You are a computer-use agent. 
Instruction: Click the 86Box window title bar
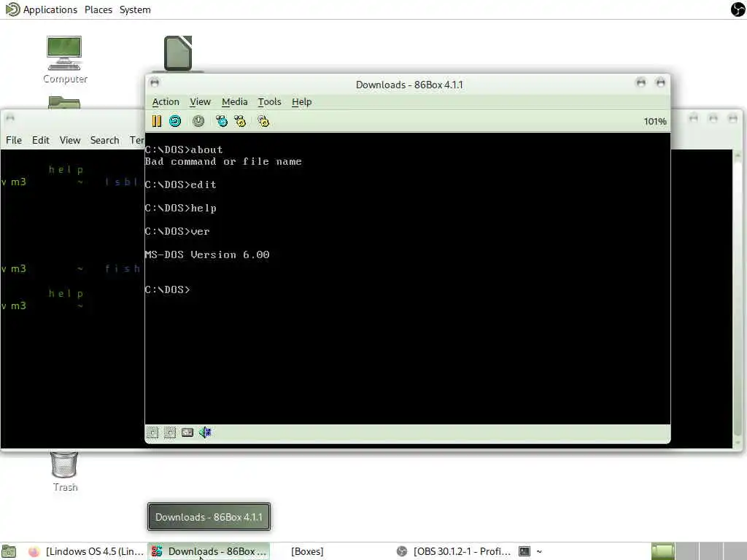click(x=409, y=85)
